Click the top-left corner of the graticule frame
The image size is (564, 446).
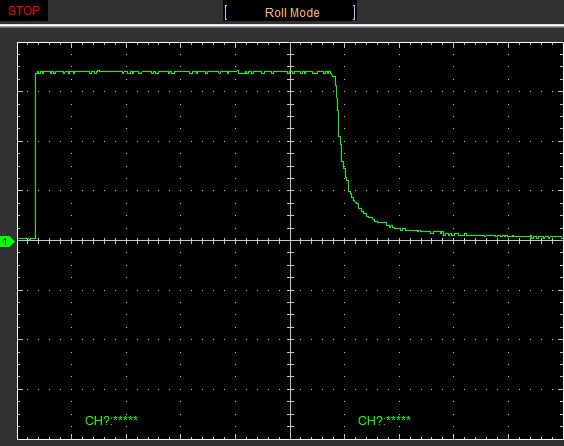coord(18,43)
